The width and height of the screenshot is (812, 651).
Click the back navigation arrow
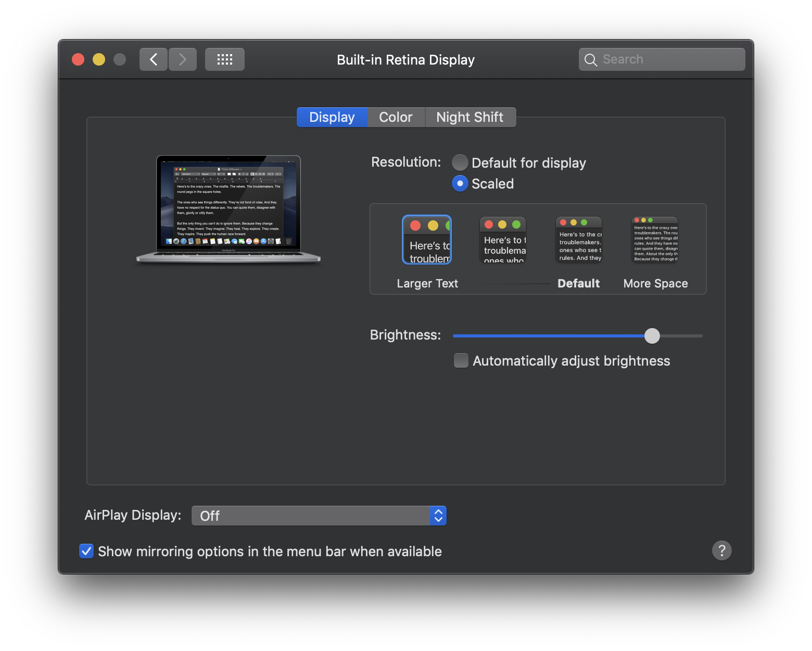pyautogui.click(x=153, y=59)
